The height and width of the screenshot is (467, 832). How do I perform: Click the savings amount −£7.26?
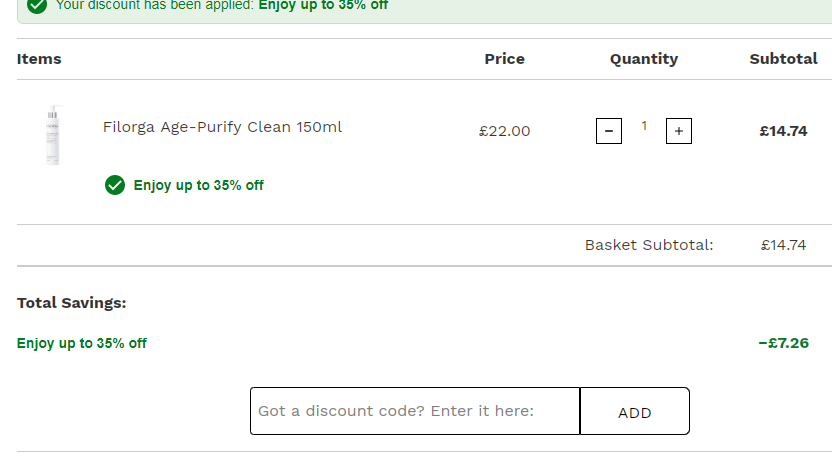tap(783, 343)
